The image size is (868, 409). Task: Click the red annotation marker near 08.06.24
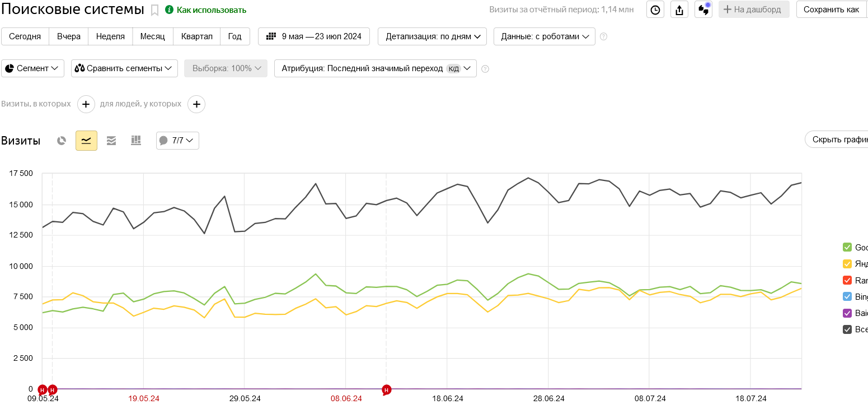tap(386, 390)
